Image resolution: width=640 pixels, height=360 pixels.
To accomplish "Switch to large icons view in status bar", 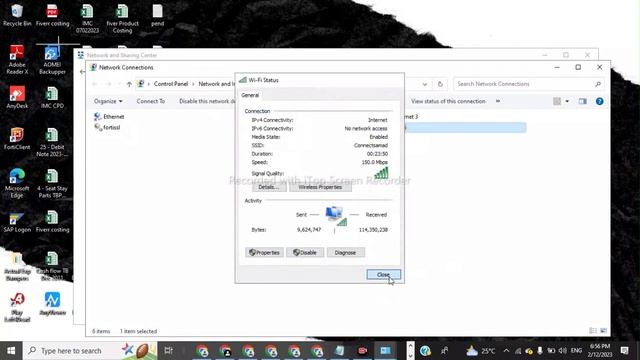I will (604, 331).
